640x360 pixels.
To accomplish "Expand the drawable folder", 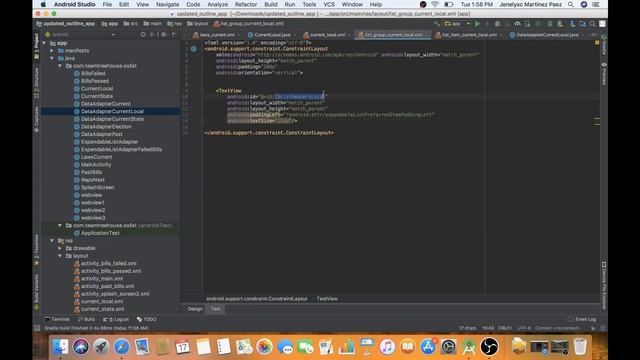I will [x=60, y=248].
